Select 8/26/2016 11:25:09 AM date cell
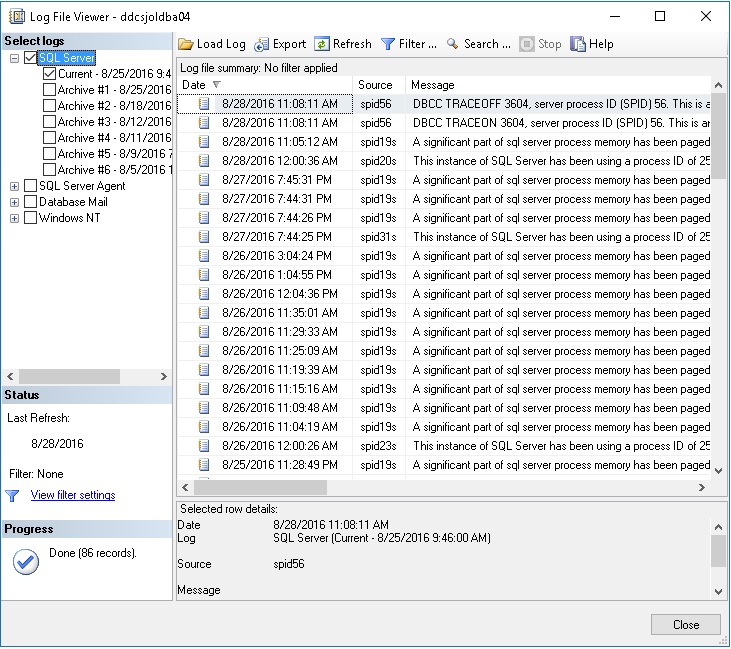Image resolution: width=731 pixels, height=649 pixels. point(280,351)
